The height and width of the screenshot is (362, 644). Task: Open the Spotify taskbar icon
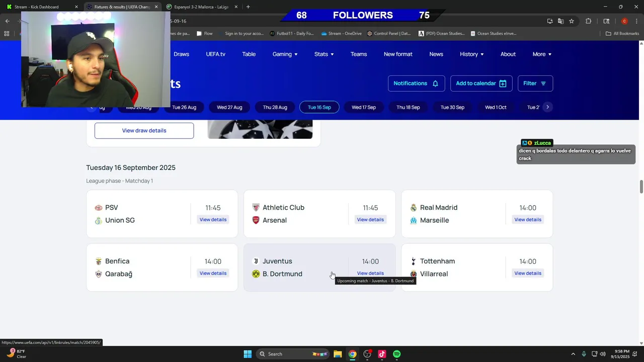[x=396, y=354]
